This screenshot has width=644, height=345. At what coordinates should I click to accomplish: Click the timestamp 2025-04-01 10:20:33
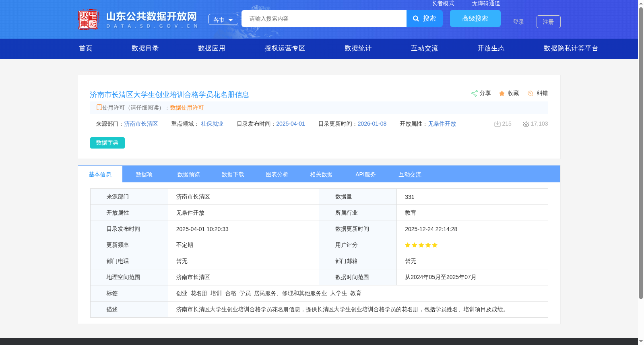pos(202,229)
